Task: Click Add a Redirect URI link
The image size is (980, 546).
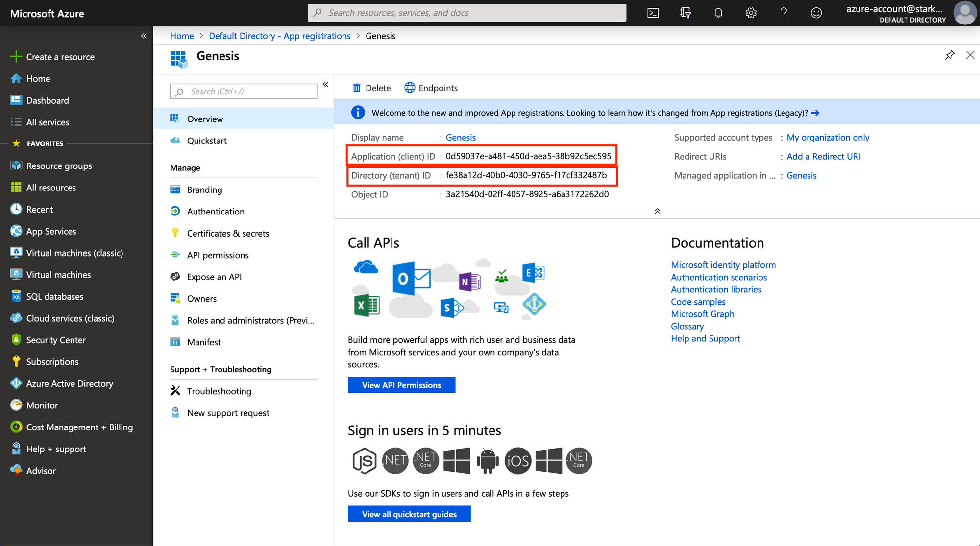Action: (x=823, y=157)
